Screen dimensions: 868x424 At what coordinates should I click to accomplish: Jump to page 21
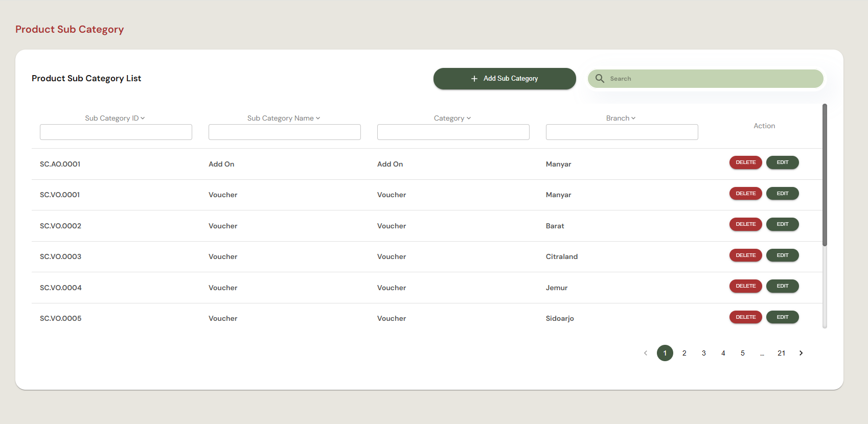tap(782, 353)
